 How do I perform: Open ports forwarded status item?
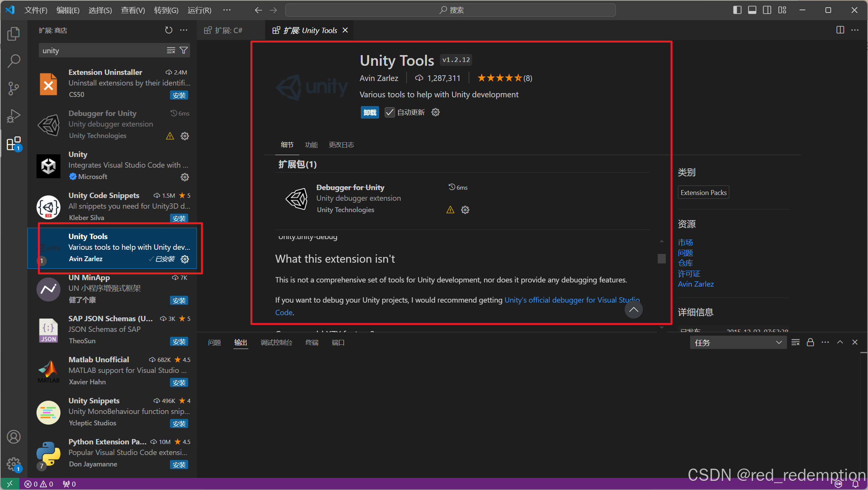(x=69, y=484)
